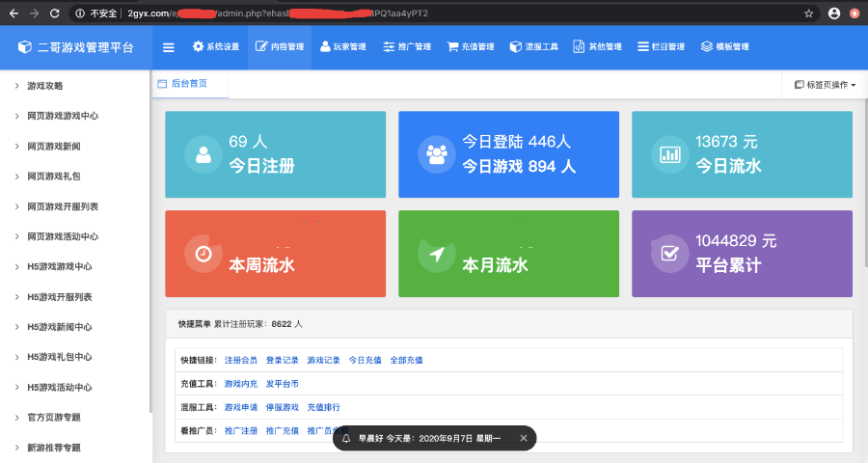Click the hamburger menu toggle icon

coord(169,47)
